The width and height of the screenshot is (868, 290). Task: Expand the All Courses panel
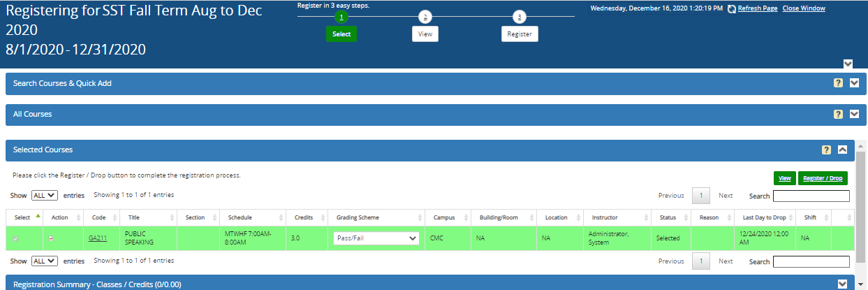[x=854, y=115]
